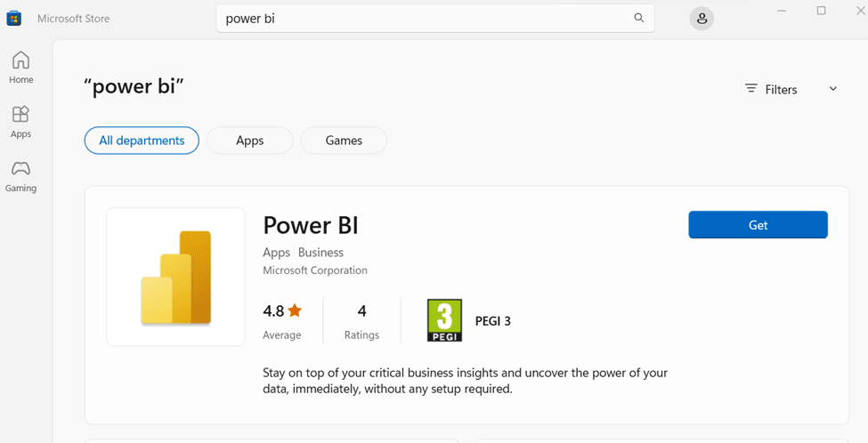Click the search magnifier icon
This screenshot has width=868, height=443.
[638, 19]
